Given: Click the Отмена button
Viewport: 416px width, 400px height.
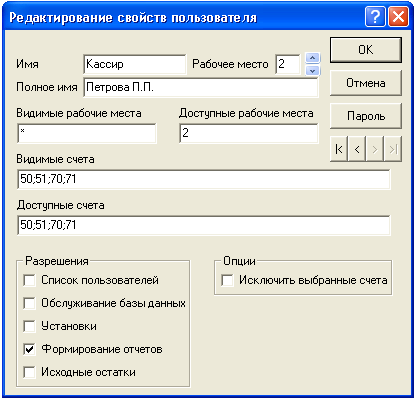Looking at the screenshot, I should click(366, 83).
